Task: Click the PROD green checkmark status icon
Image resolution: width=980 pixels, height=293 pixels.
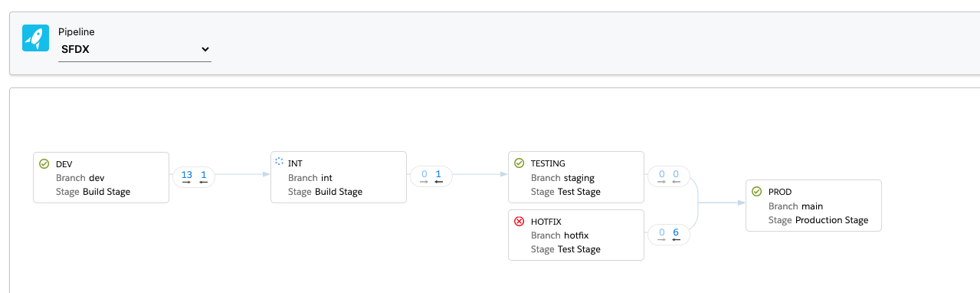Action: click(756, 192)
